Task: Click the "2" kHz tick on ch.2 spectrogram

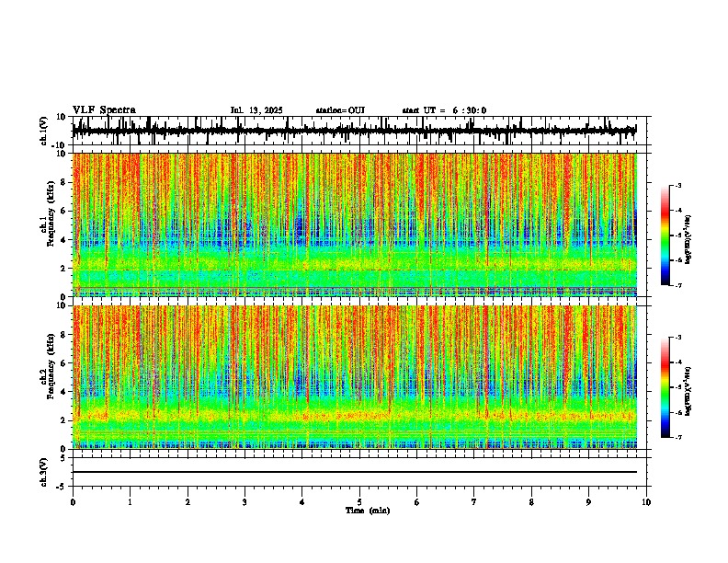Action: click(64, 420)
